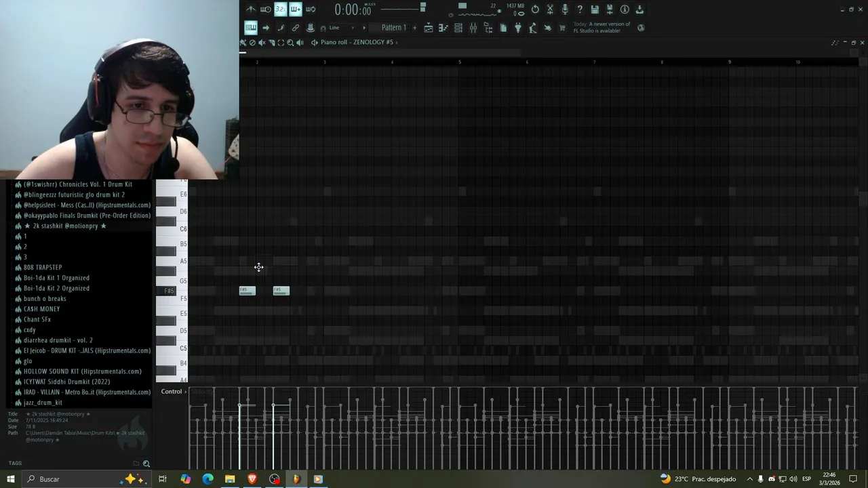The width and height of the screenshot is (868, 488).
Task: Expand the 808 TRAPSTEP folder
Action: (x=43, y=267)
